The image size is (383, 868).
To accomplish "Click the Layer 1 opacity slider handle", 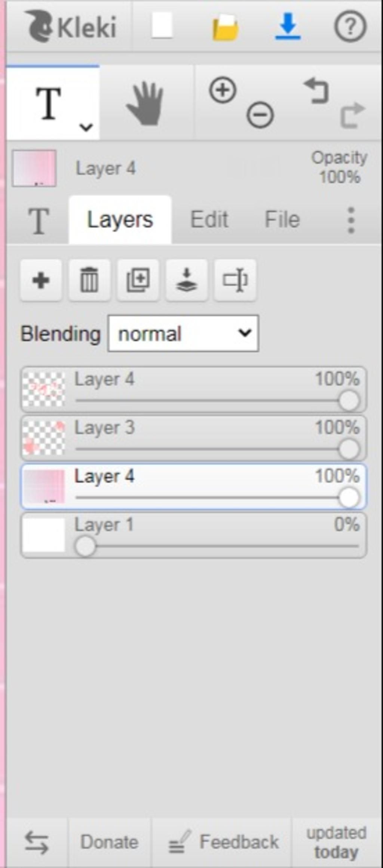I will (85, 547).
